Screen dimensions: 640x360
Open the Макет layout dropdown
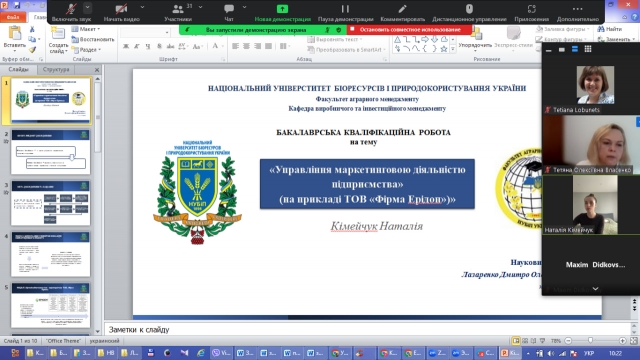click(86, 29)
